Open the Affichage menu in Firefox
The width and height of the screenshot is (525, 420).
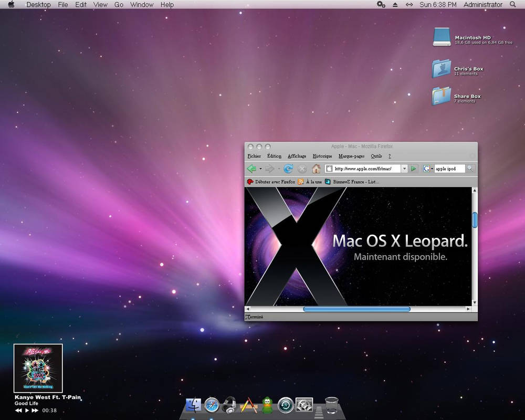[297, 156]
